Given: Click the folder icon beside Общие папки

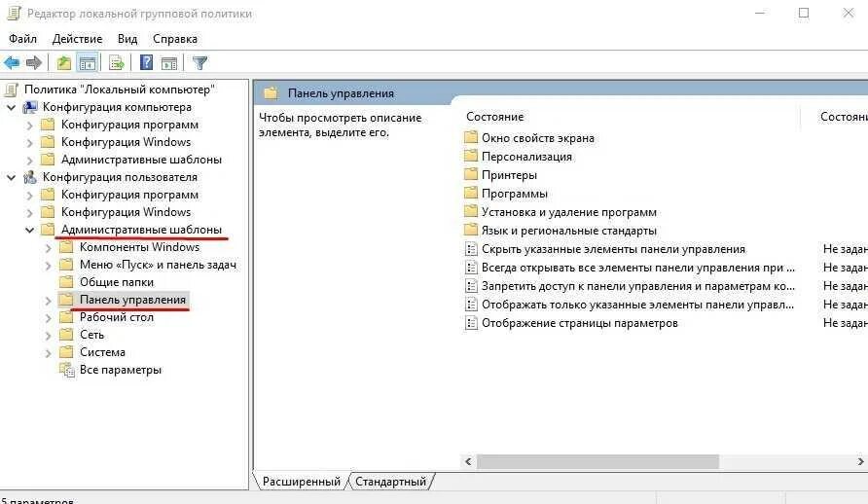Looking at the screenshot, I should pos(66,282).
